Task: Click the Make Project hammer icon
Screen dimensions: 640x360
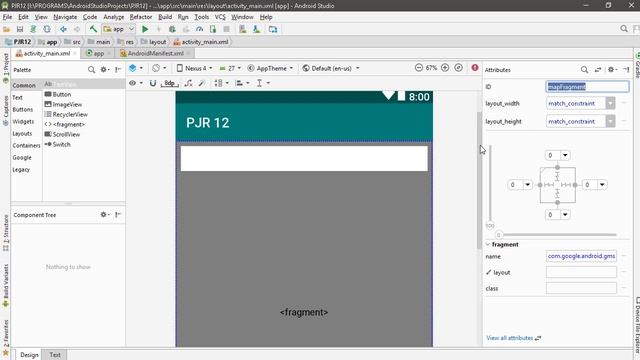Action: 93,29
